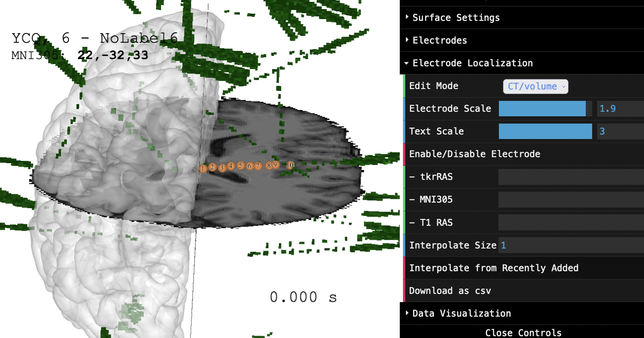Expand the Surface Settings section
Viewport: 644px width, 338px height.
coord(456,18)
